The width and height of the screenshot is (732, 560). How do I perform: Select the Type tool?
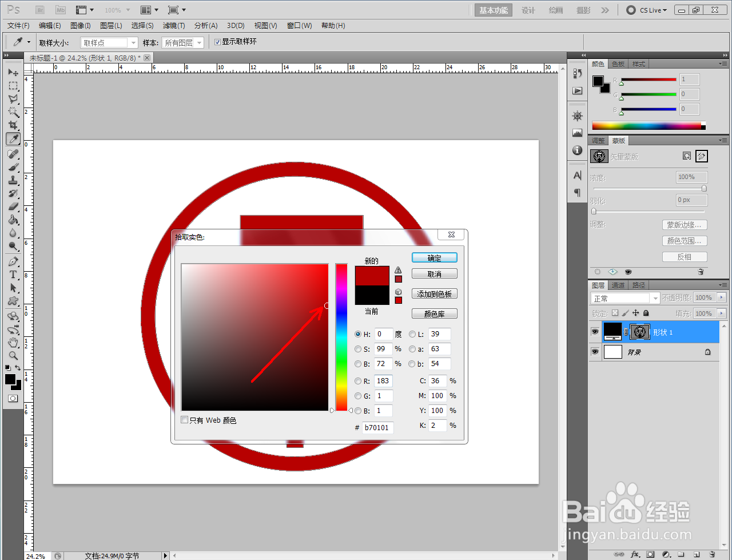coord(13,275)
